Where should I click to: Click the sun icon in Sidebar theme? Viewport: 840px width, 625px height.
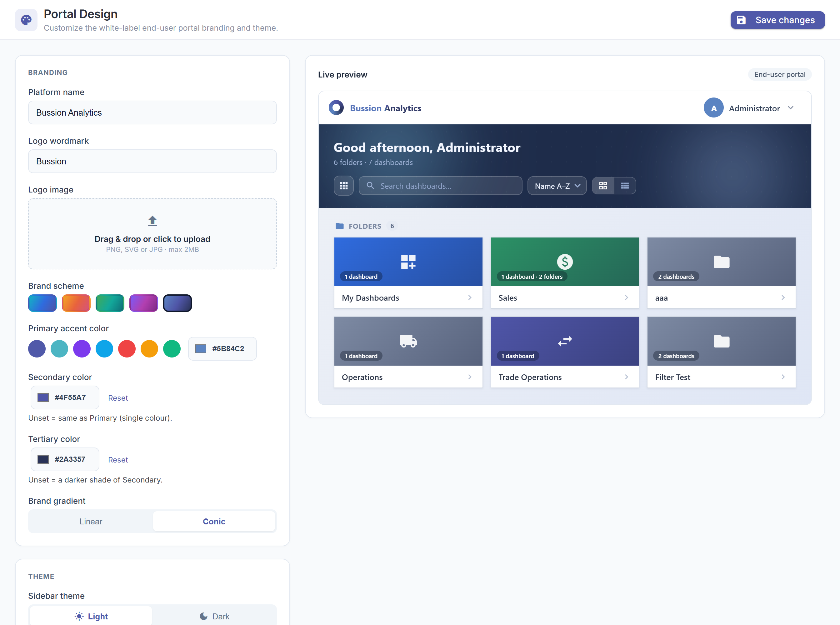click(x=79, y=616)
